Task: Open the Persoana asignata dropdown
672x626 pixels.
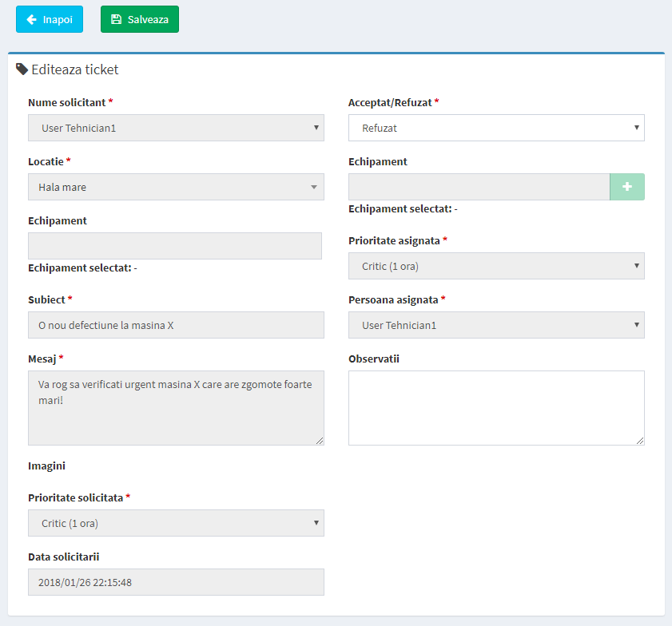Action: [x=496, y=325]
